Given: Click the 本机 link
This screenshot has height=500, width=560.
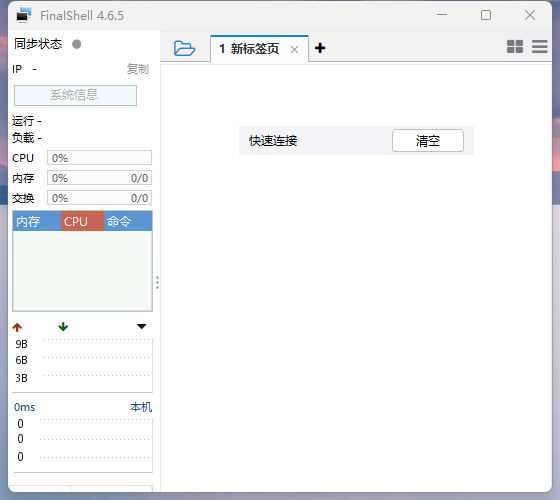Looking at the screenshot, I should pyautogui.click(x=141, y=407).
